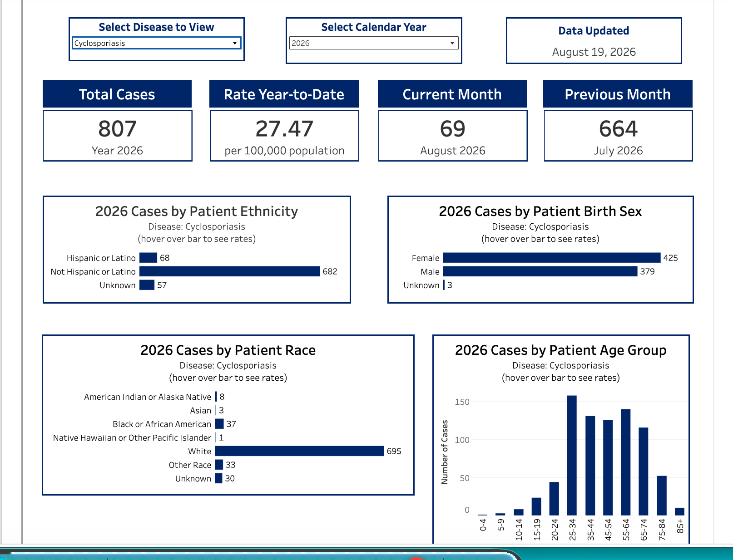The image size is (733, 560).
Task: Select the Female bar in Birth Sex chart
Action: pos(552,258)
